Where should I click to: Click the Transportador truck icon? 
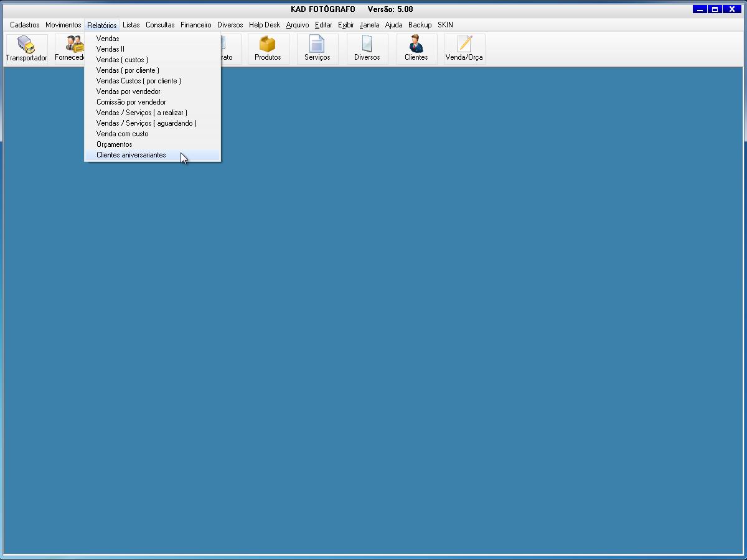point(26,45)
